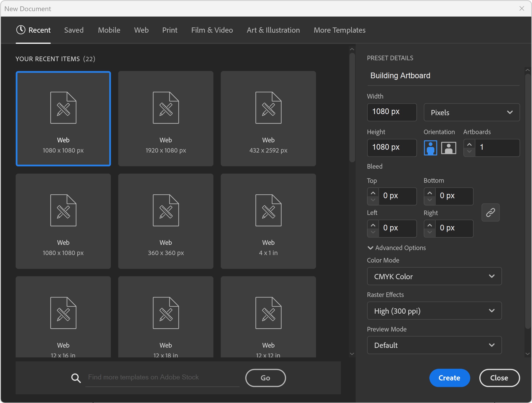
Task: Select the Web 12 x 12 in preset
Action: (268, 317)
